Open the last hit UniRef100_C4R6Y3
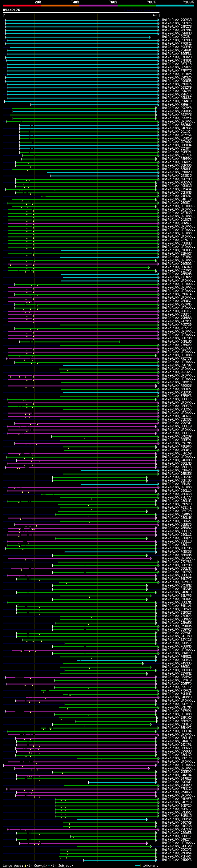The height and width of the screenshot is (868, 197). (177, 860)
